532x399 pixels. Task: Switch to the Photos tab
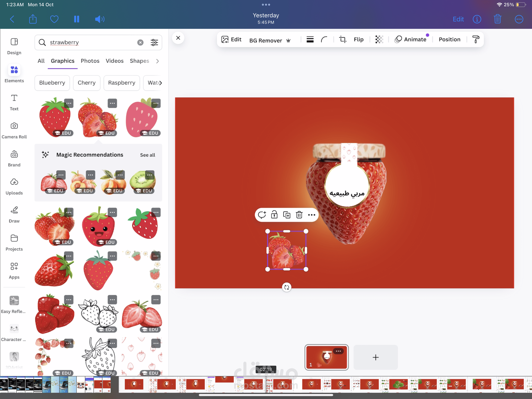point(90,61)
